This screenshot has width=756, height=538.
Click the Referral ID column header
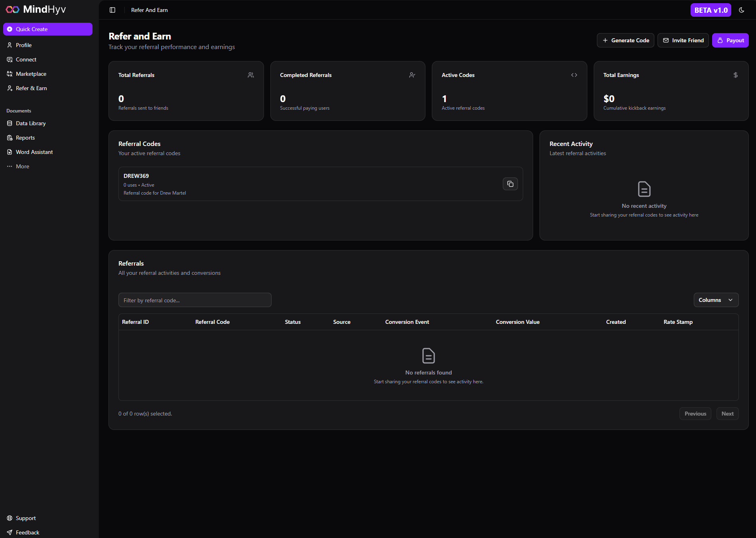[135, 322]
